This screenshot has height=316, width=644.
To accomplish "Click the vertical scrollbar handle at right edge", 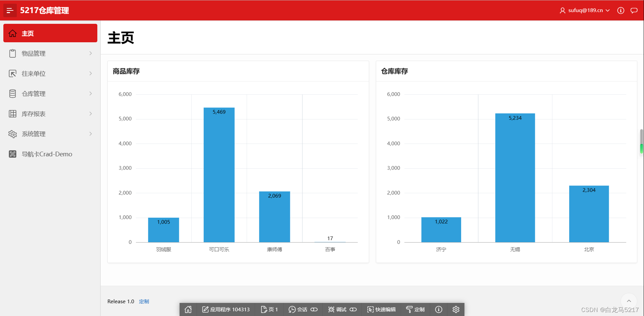I will click(x=642, y=141).
